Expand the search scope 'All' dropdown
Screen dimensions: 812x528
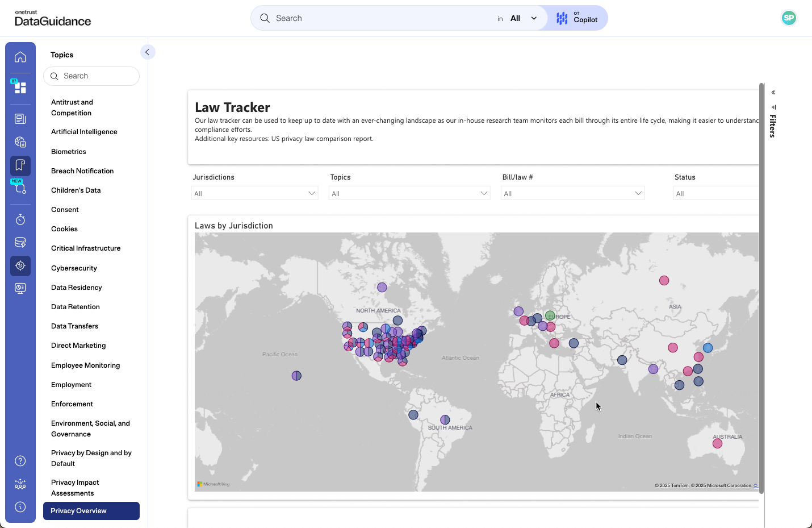(x=523, y=19)
